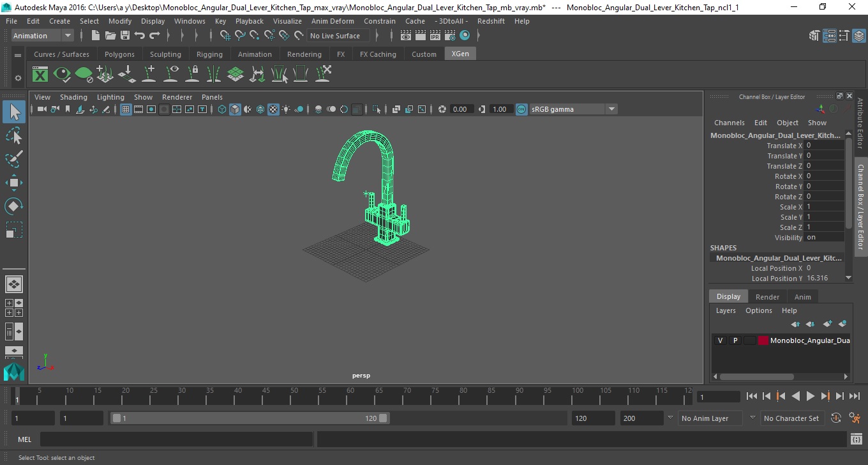868x465 pixels.
Task: Activate the Lasso Select tool
Action: pyautogui.click(x=14, y=135)
